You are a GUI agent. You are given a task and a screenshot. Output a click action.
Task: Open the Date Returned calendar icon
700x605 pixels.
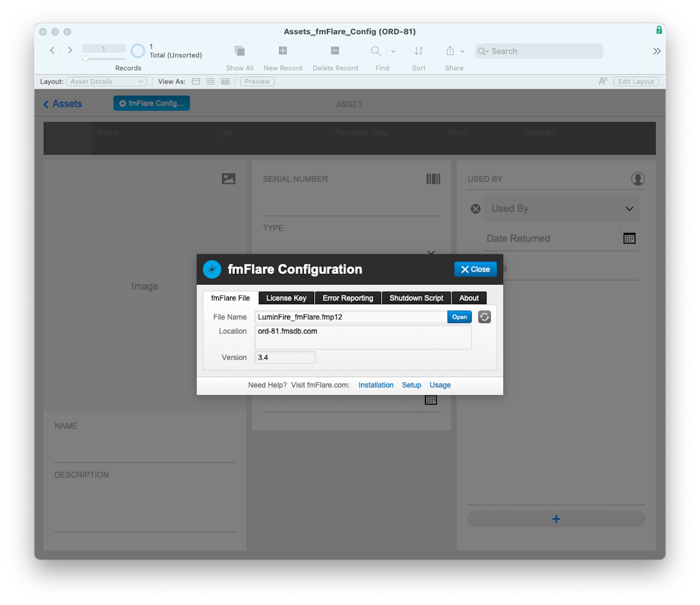point(629,238)
